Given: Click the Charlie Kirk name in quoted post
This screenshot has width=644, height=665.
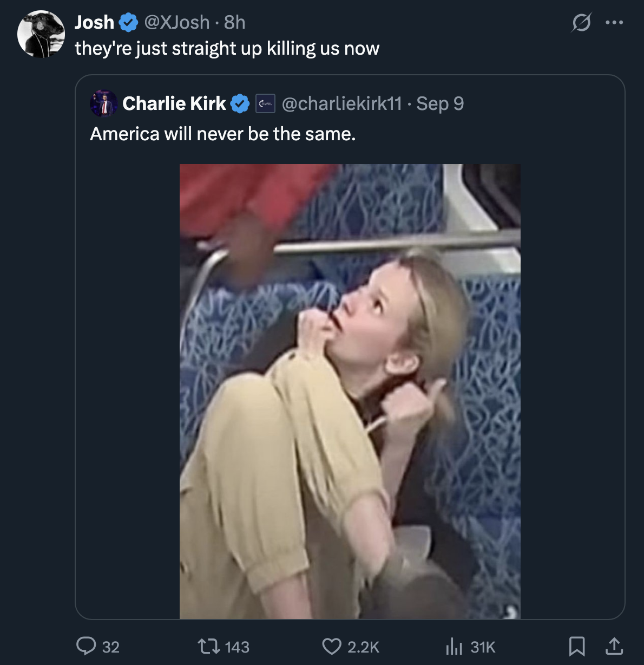Looking at the screenshot, I should coord(174,103).
